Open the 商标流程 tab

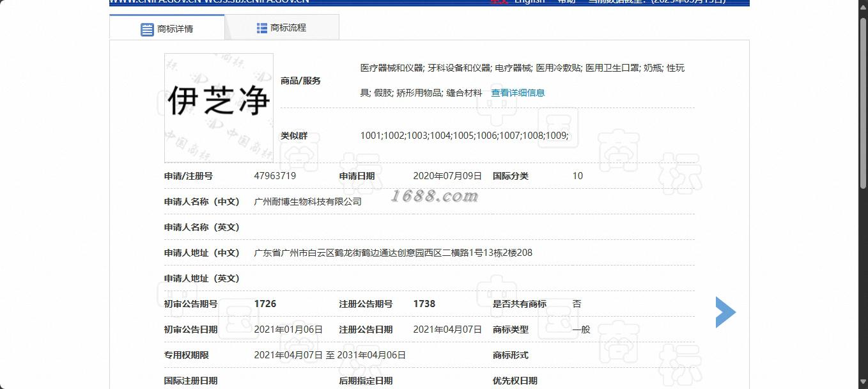pyautogui.click(x=282, y=28)
